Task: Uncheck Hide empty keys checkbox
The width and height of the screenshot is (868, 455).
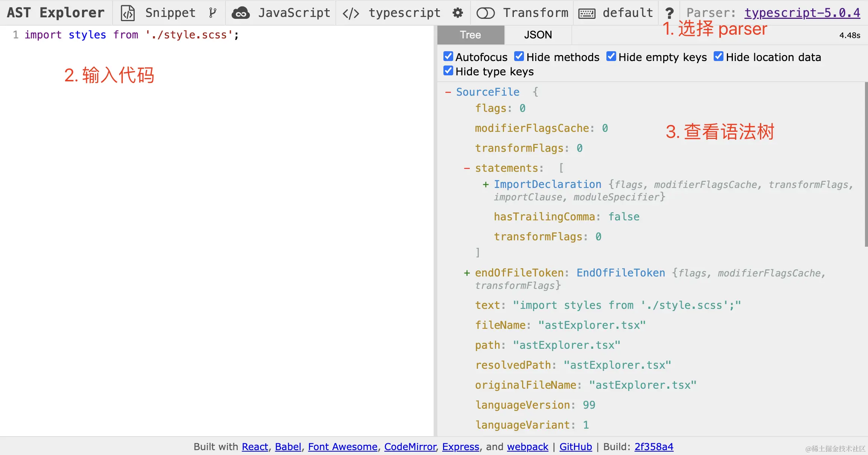Action: 611,56
